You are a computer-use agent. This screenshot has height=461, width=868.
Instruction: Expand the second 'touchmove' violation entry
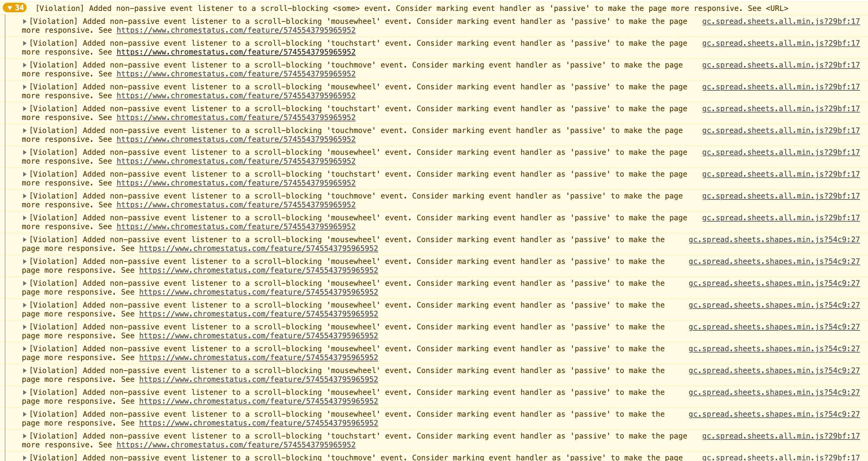click(x=25, y=131)
